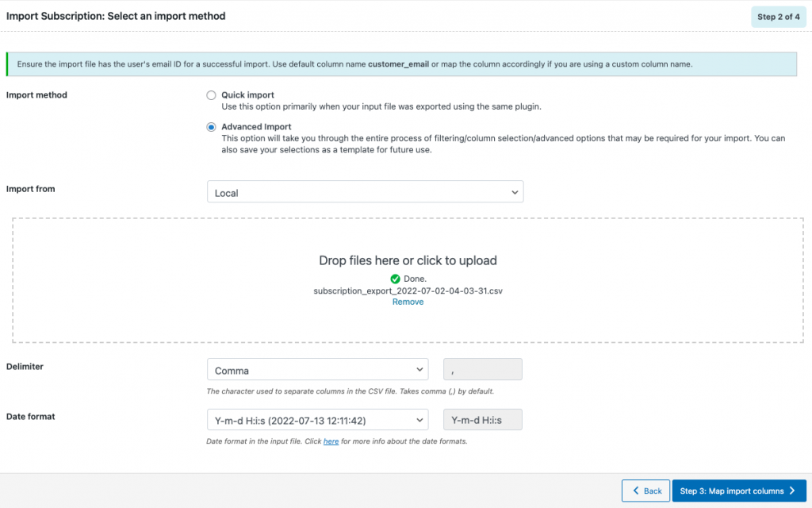Select the Quick import radio button
812x508 pixels.
(211, 95)
